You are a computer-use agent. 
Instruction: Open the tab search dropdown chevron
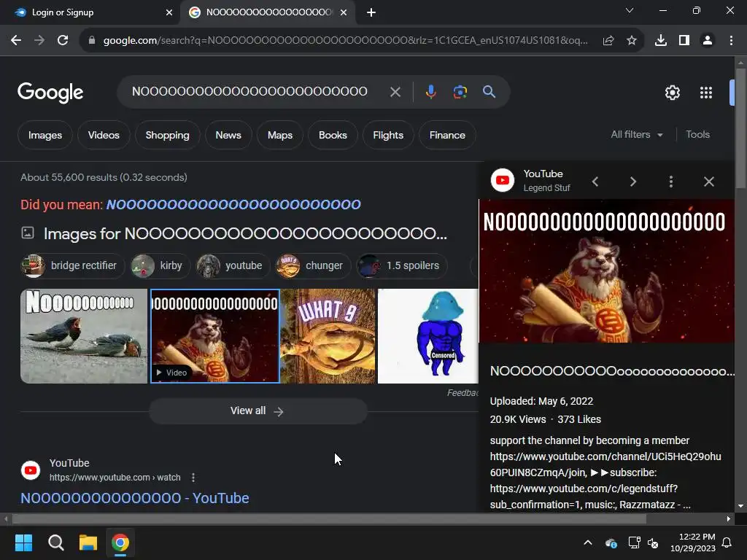click(x=630, y=10)
